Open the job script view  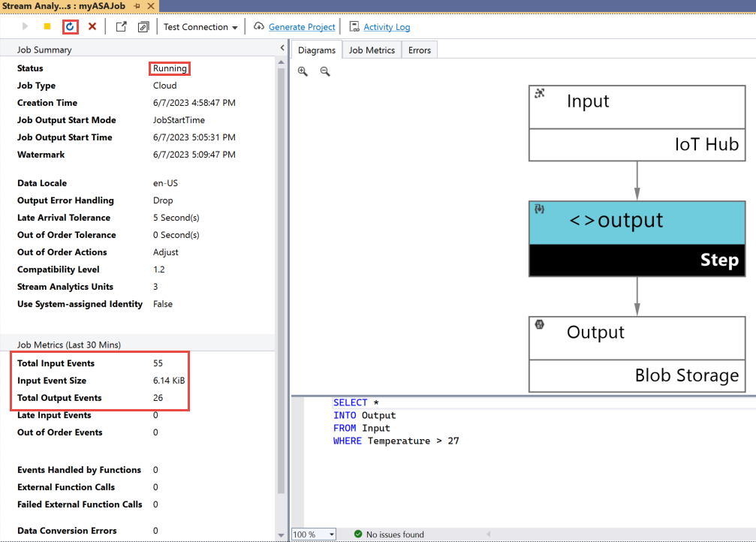(143, 26)
